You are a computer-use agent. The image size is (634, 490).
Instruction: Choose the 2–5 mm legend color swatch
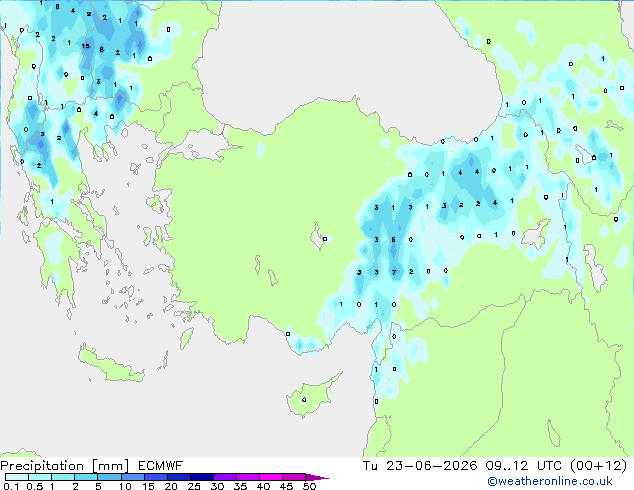click(86, 477)
